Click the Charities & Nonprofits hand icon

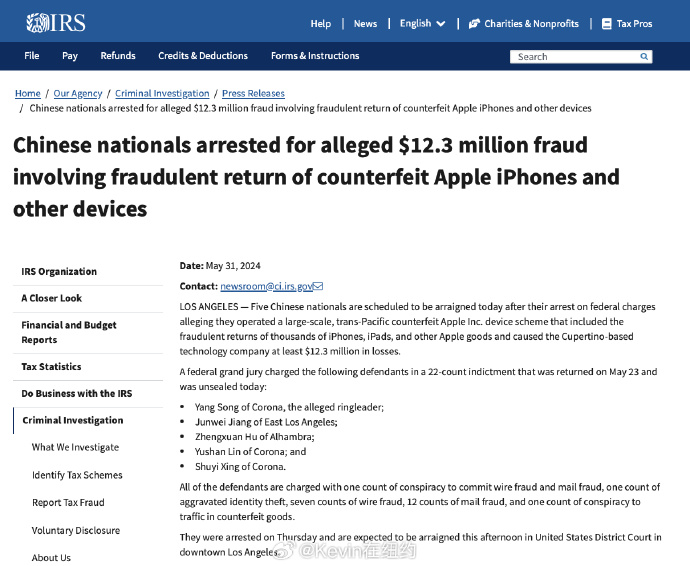pyautogui.click(x=473, y=24)
